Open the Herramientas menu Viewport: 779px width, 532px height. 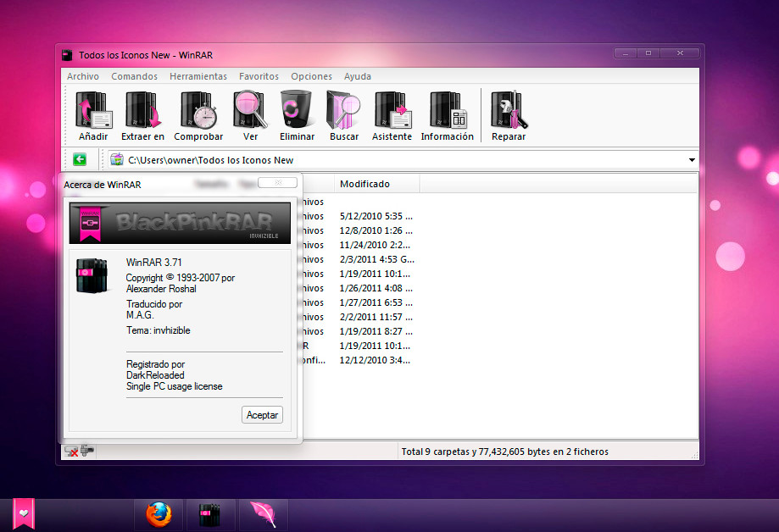point(198,76)
